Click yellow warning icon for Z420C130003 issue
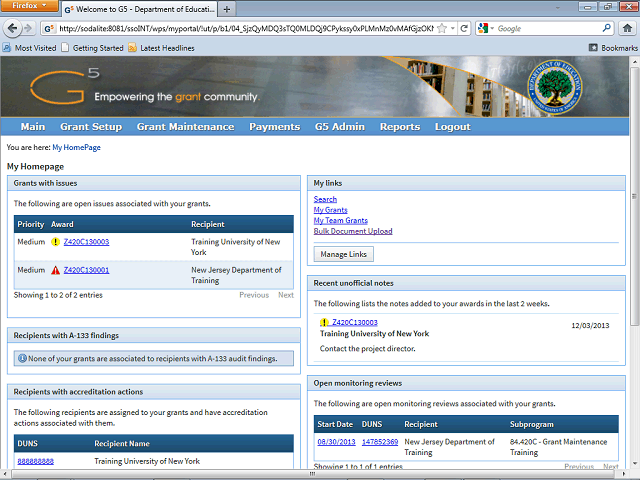The height and width of the screenshot is (480, 640). 56,242
